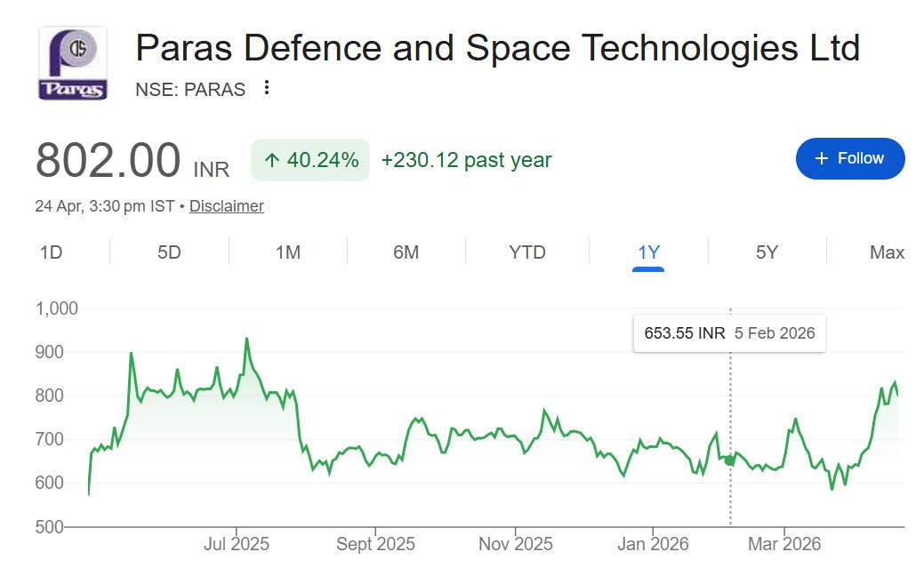
Task: Click the 1,000 y-axis label
Action: (57, 308)
